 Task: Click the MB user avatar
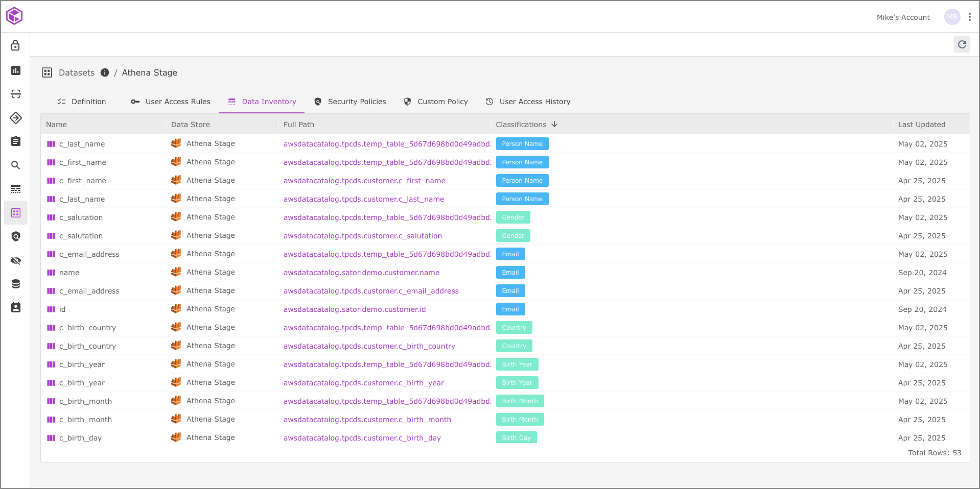[x=952, y=17]
